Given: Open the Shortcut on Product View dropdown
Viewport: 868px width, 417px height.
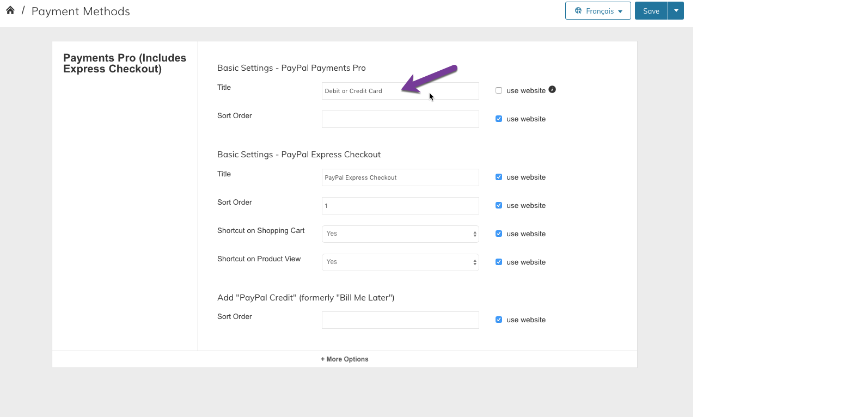Looking at the screenshot, I should point(400,262).
